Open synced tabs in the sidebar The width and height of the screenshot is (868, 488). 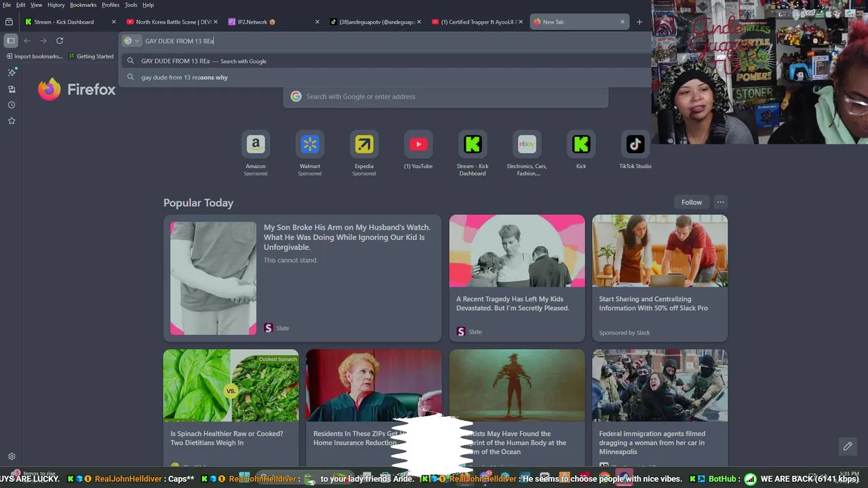(12, 89)
